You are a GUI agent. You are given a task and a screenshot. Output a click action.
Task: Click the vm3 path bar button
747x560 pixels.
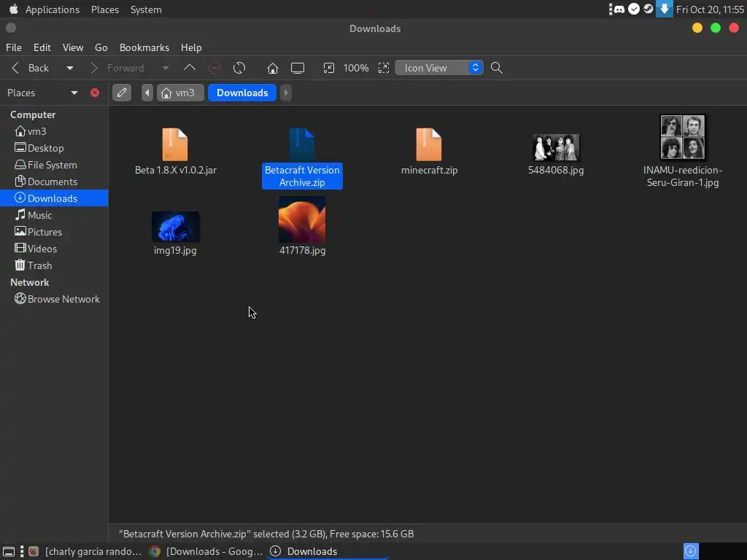click(179, 93)
